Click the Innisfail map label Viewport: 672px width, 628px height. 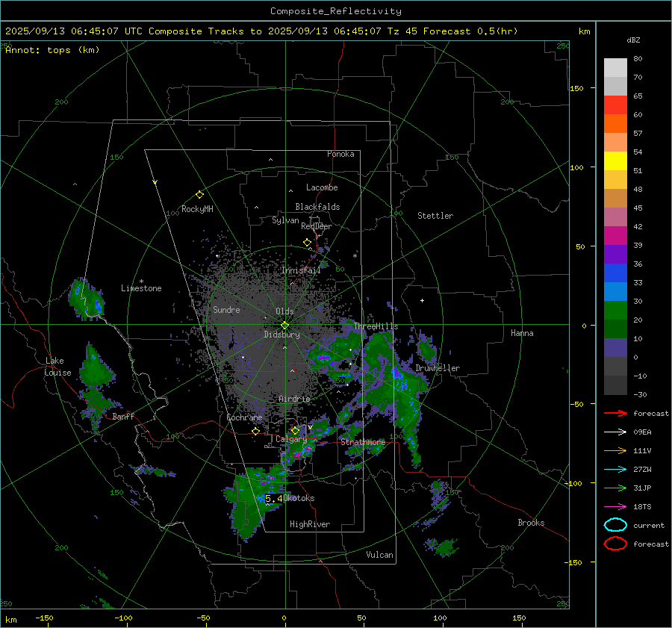[302, 270]
